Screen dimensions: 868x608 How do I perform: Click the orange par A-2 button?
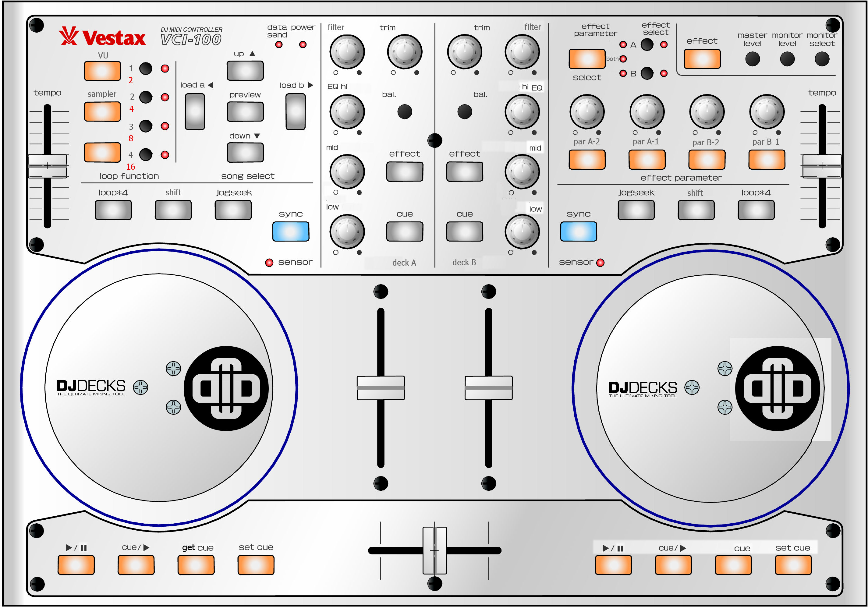coord(587,160)
